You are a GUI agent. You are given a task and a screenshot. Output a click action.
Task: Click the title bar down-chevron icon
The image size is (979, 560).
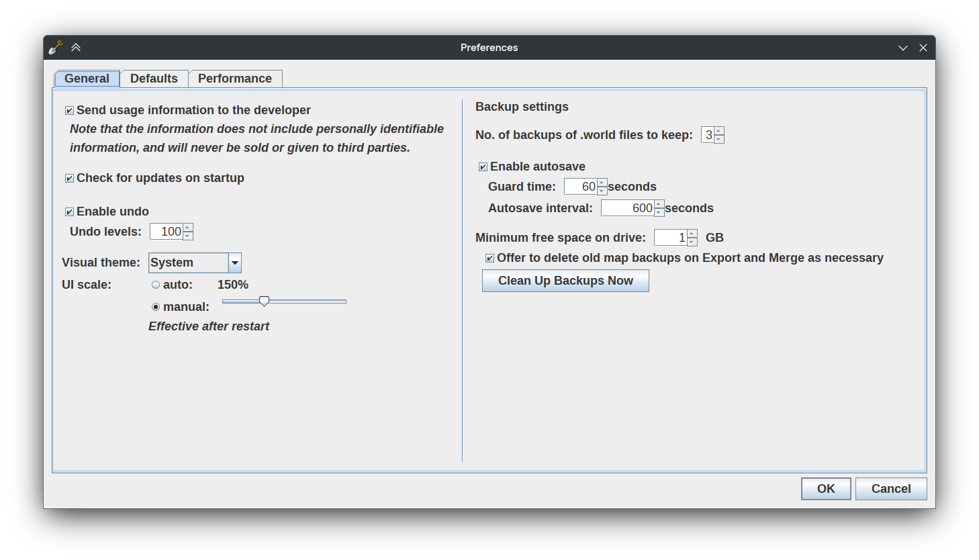(x=903, y=48)
